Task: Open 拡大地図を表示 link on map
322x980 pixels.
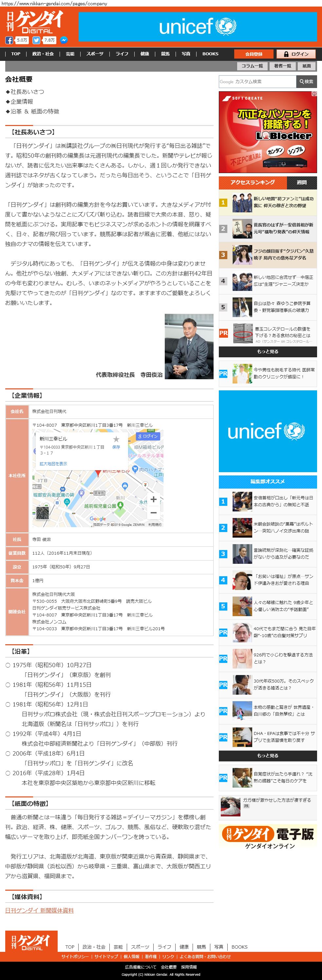Action: 53,464
